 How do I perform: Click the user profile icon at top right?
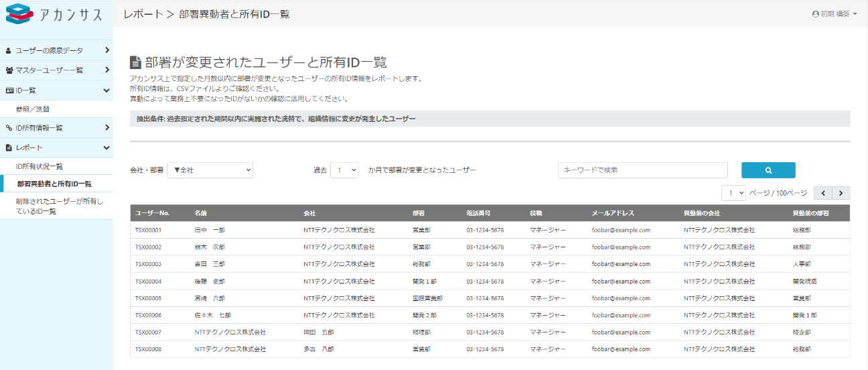(815, 14)
